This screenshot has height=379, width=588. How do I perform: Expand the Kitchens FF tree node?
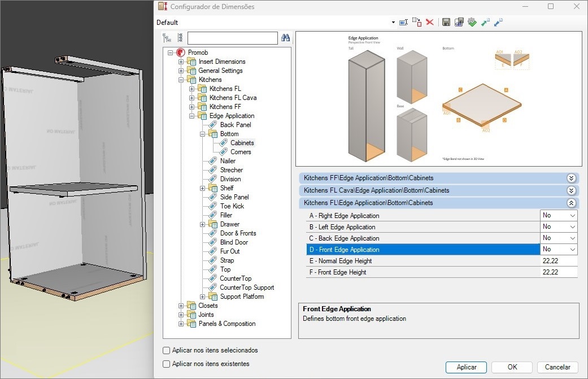point(191,107)
